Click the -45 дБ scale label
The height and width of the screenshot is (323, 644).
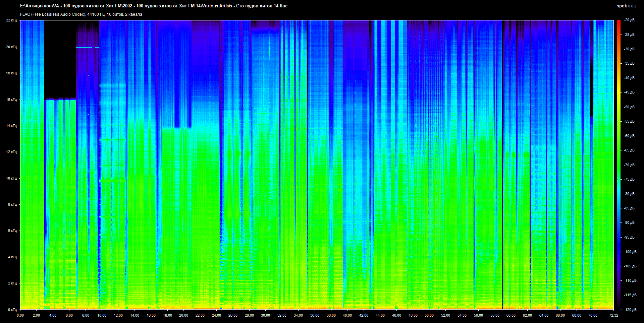point(629,92)
